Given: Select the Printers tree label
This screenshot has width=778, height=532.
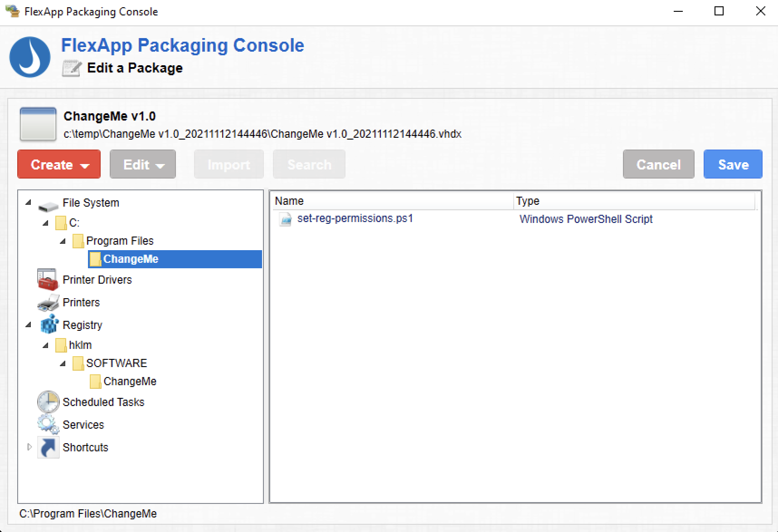Looking at the screenshot, I should coord(81,302).
